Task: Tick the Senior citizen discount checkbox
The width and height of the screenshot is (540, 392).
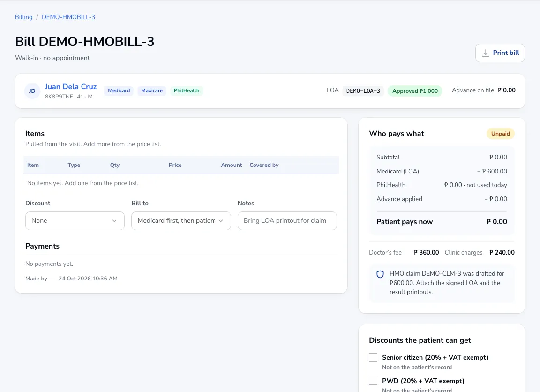Action: click(x=373, y=357)
